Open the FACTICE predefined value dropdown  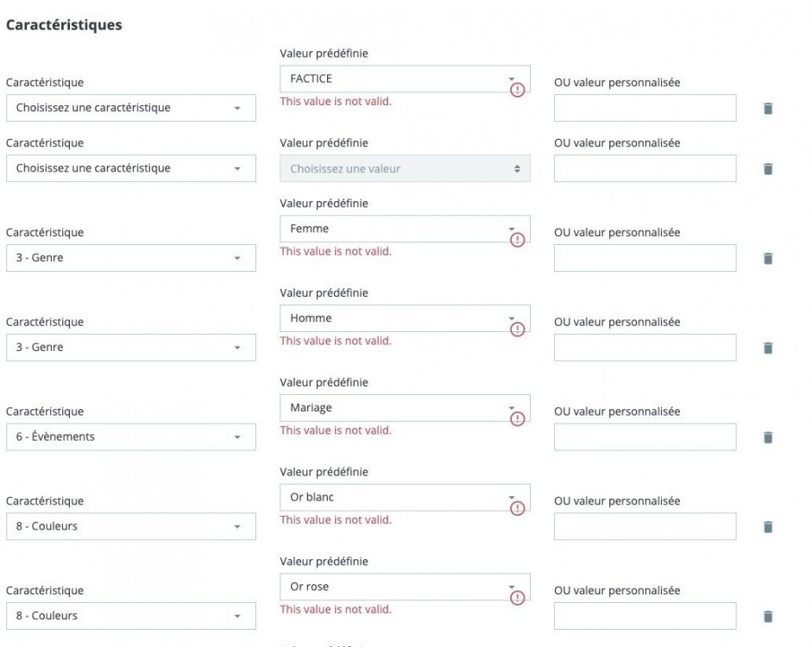pyautogui.click(x=404, y=79)
